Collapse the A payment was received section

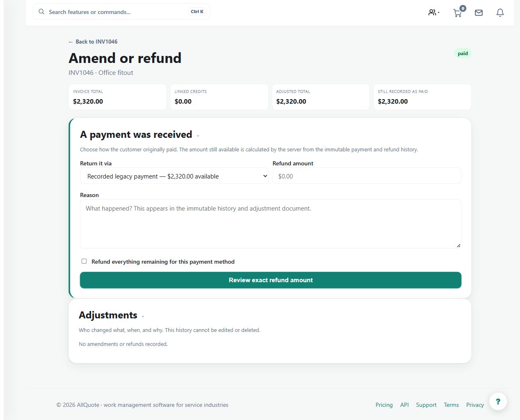[x=198, y=136]
